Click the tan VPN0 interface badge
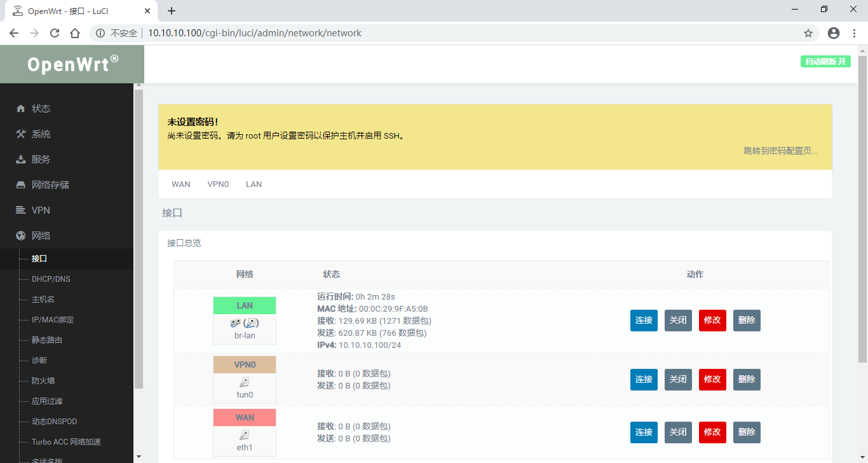Screen dimensions: 868x463 (245, 365)
